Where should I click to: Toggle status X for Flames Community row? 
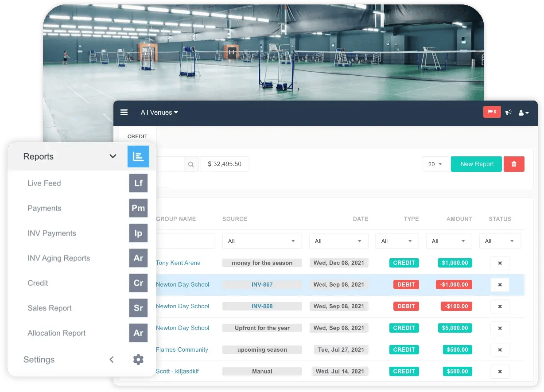coord(500,350)
